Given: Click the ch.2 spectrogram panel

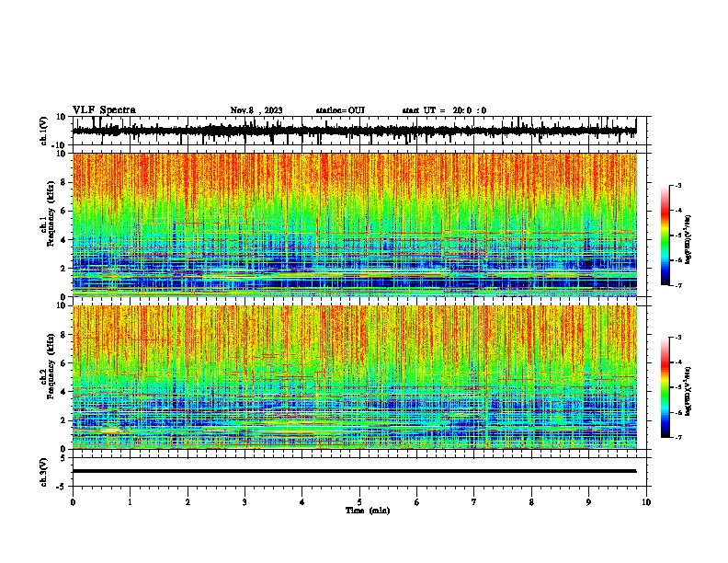Looking at the screenshot, I should (x=355, y=377).
